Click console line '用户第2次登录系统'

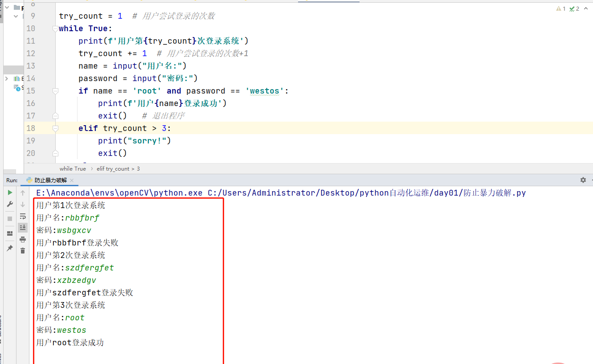click(70, 255)
